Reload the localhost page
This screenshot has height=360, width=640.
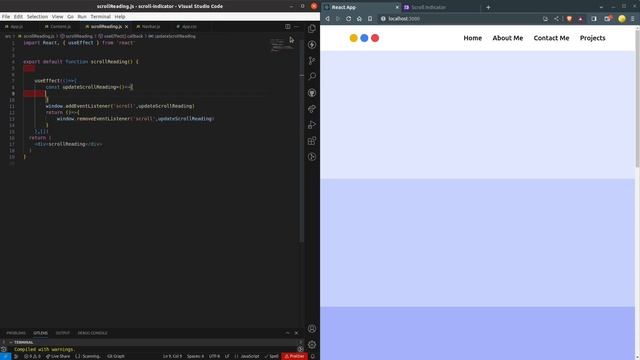(x=348, y=19)
